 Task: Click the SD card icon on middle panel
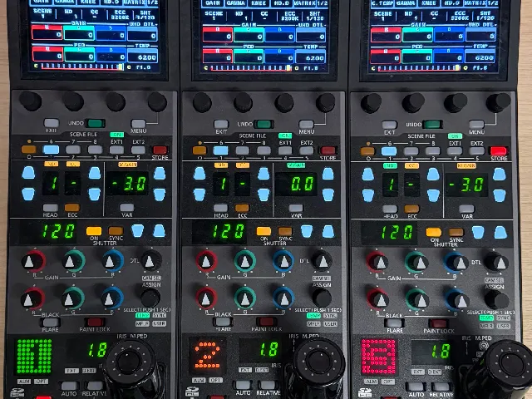pyautogui.click(x=192, y=392)
